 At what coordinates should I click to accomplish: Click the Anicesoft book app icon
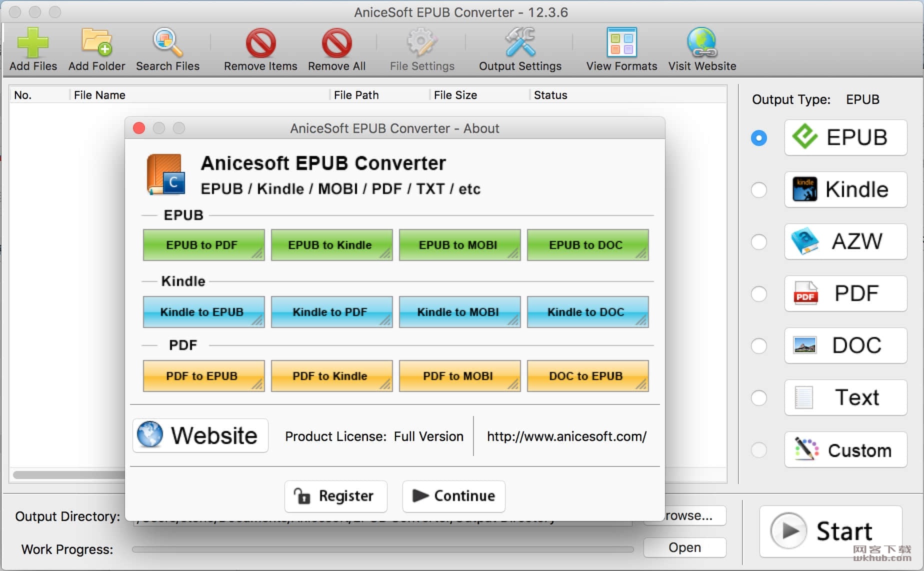[165, 174]
